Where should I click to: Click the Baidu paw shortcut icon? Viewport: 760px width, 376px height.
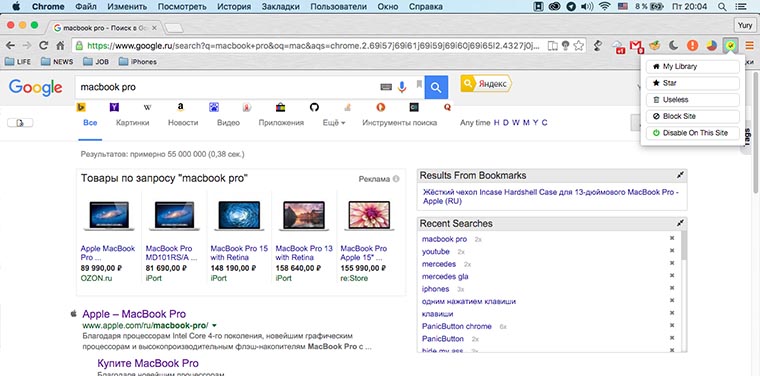(214, 108)
